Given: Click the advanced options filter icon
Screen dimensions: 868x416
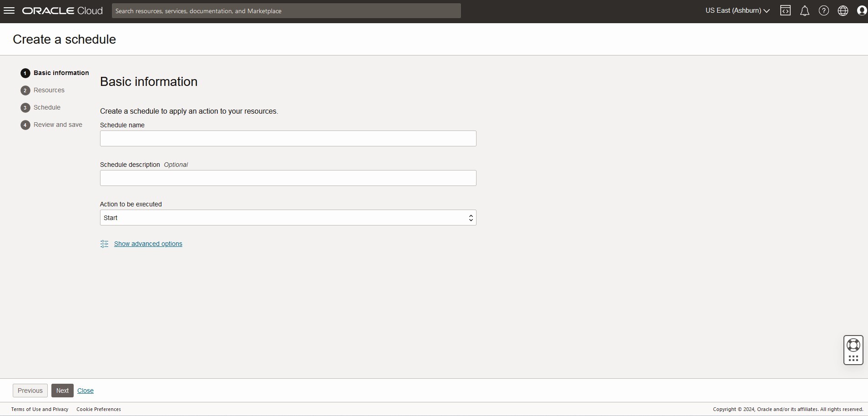Looking at the screenshot, I should [104, 244].
